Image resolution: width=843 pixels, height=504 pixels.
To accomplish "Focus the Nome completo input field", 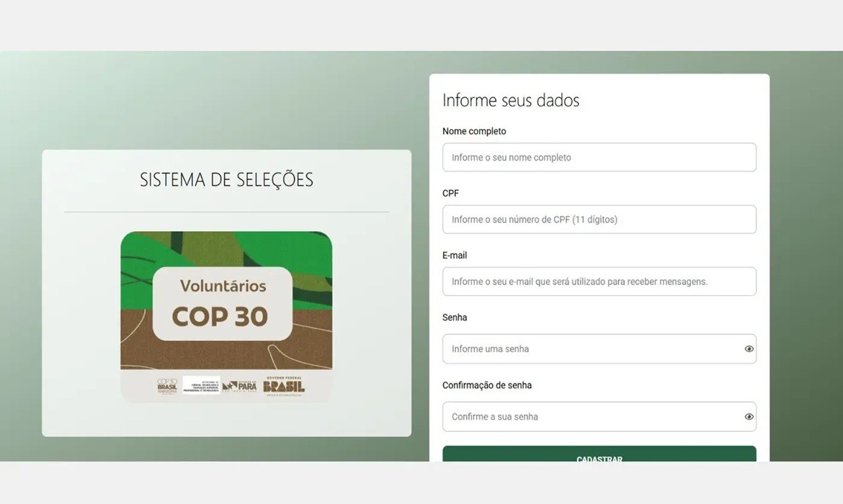I will point(599,158).
